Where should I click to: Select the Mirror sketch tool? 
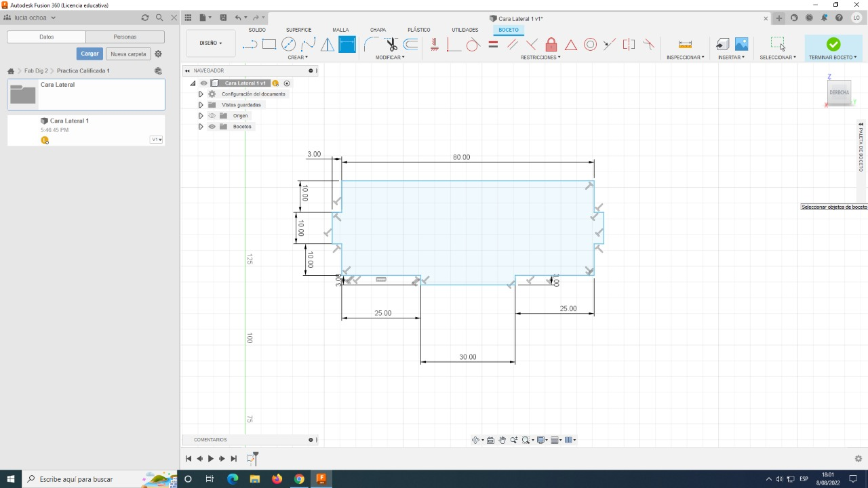coord(328,45)
